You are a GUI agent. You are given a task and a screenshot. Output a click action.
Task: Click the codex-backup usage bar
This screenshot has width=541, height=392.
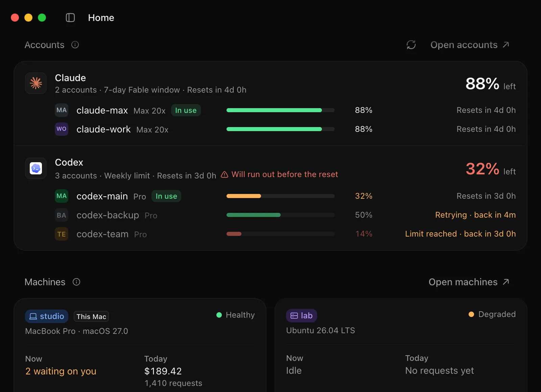[x=281, y=215]
